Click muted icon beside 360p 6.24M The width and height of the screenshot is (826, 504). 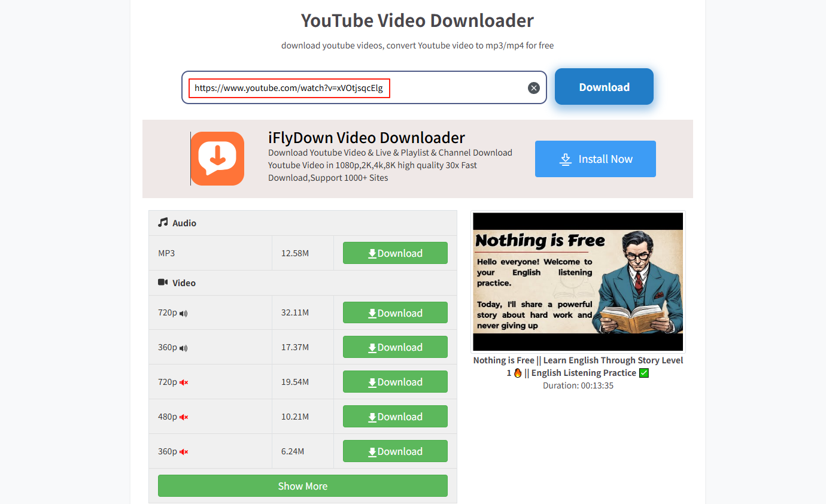pyautogui.click(x=184, y=452)
